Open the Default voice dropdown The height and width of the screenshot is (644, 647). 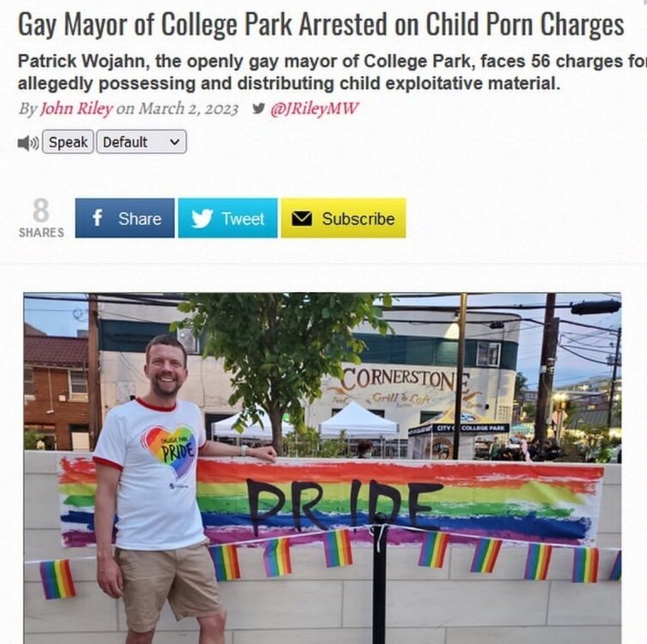(x=142, y=142)
